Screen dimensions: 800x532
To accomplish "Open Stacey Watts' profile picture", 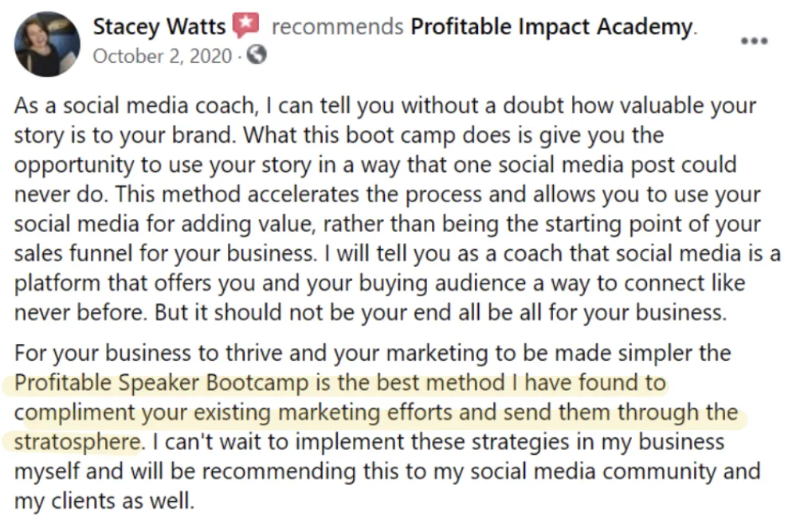I will click(x=47, y=44).
